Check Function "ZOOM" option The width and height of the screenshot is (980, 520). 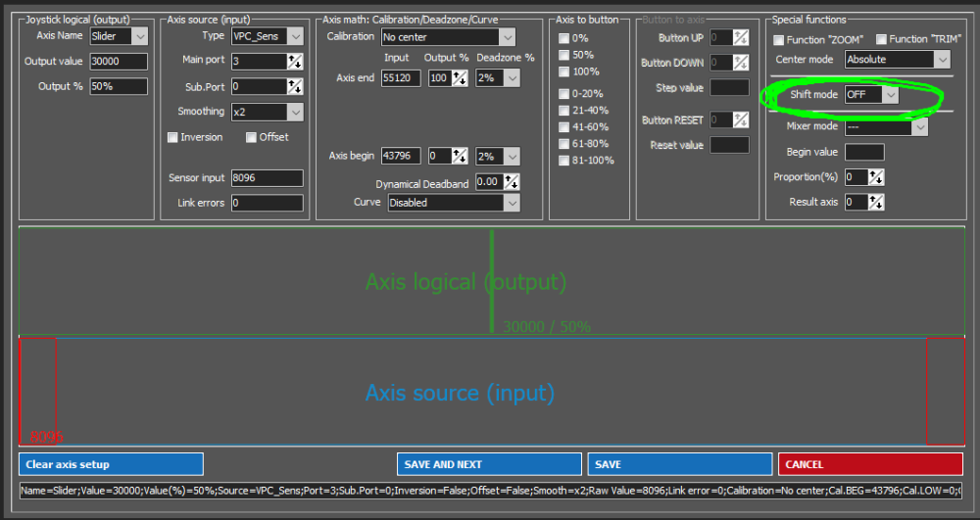pos(779,39)
